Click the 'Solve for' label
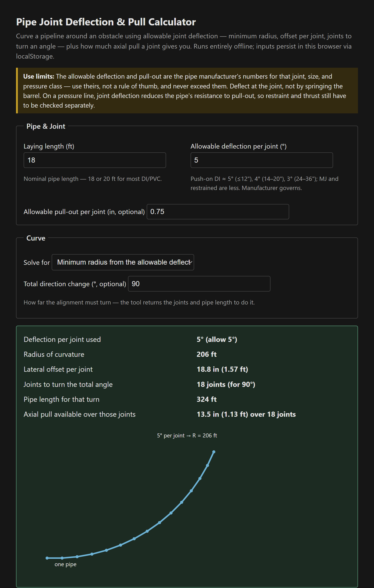374x588 pixels. (37, 263)
